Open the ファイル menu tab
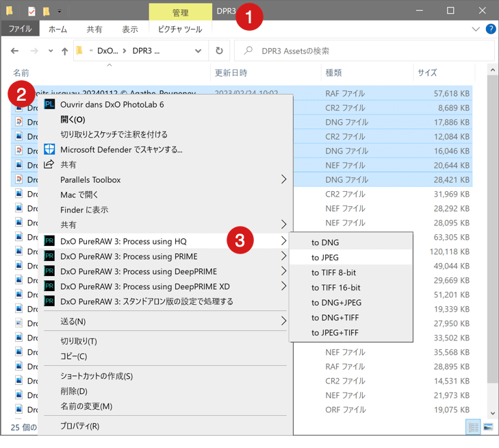The width and height of the screenshot is (499, 448). click(x=20, y=29)
